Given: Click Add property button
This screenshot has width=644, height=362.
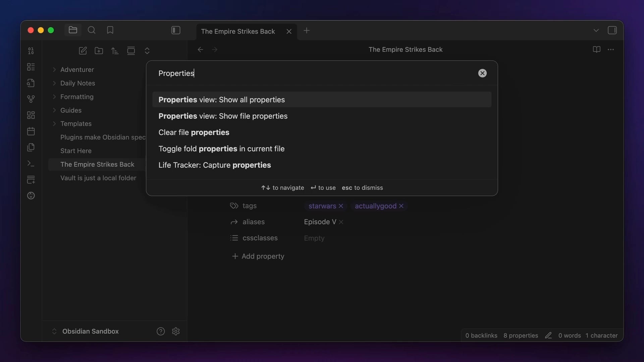Looking at the screenshot, I should (258, 256).
